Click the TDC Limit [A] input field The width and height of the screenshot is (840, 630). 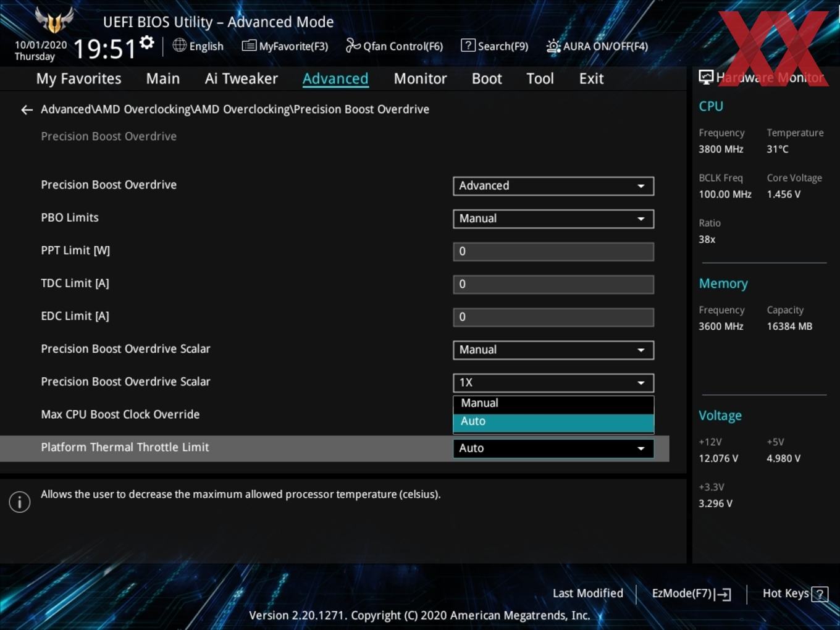click(x=553, y=284)
